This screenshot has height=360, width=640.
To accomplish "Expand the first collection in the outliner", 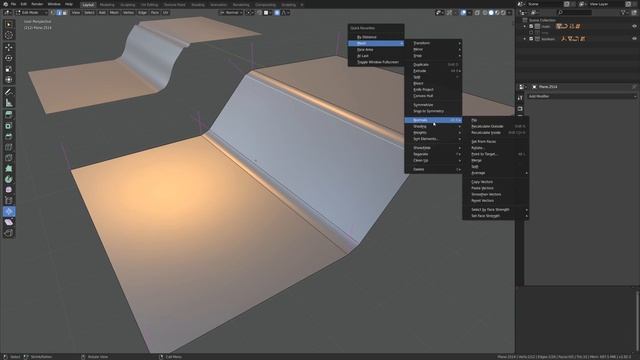I will point(525,26).
